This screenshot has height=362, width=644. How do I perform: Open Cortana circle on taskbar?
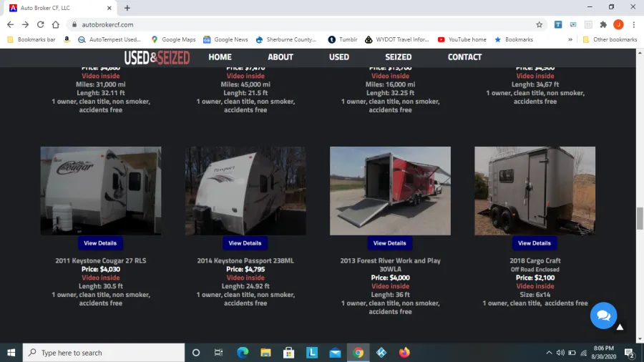click(x=196, y=353)
